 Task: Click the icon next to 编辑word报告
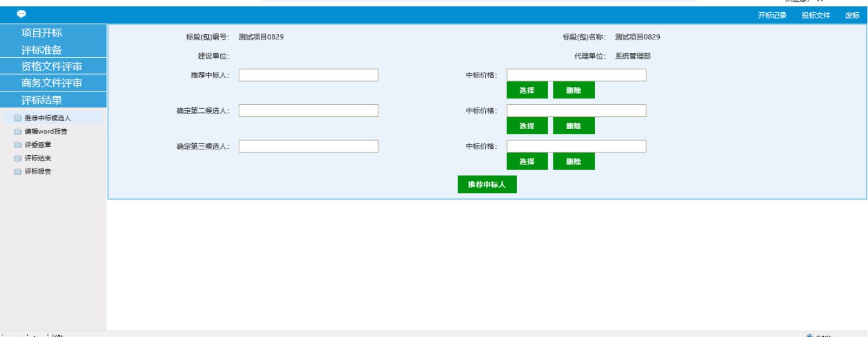pos(17,131)
